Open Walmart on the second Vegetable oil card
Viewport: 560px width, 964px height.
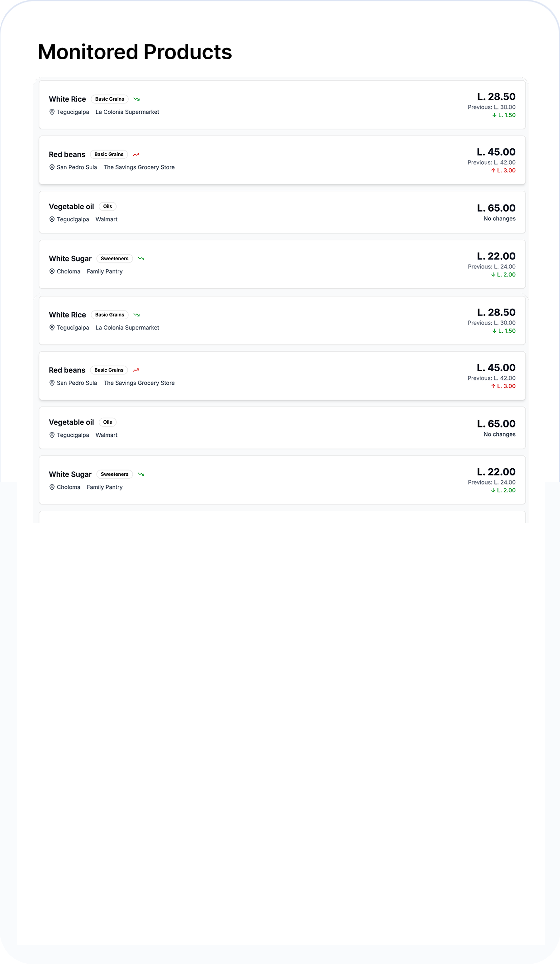(x=106, y=435)
